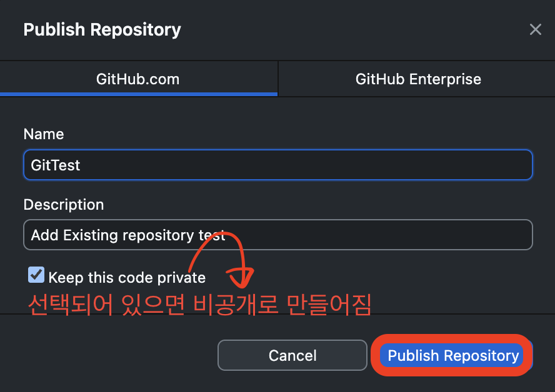Cancel publishing the repository
This screenshot has width=555, height=392.
tap(292, 355)
